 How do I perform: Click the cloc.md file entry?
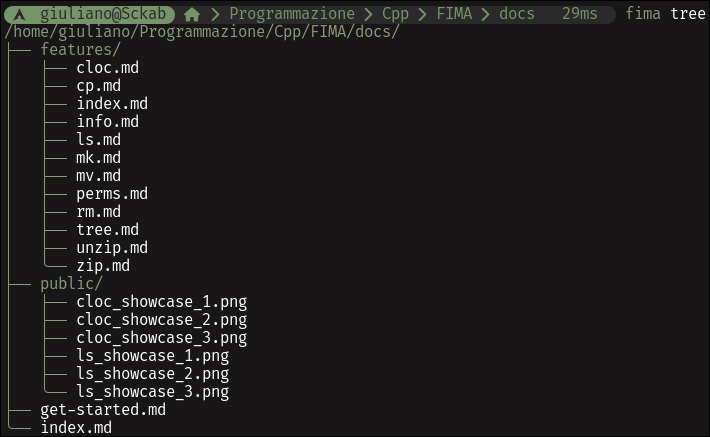click(107, 67)
